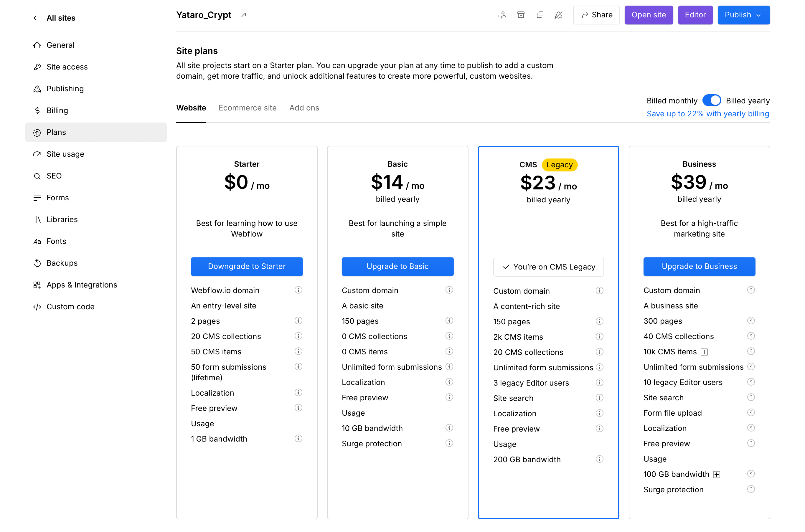This screenshot has width=805, height=532.
Task: Open the external link icon beside Yataro_Crypt
Action: 243,15
